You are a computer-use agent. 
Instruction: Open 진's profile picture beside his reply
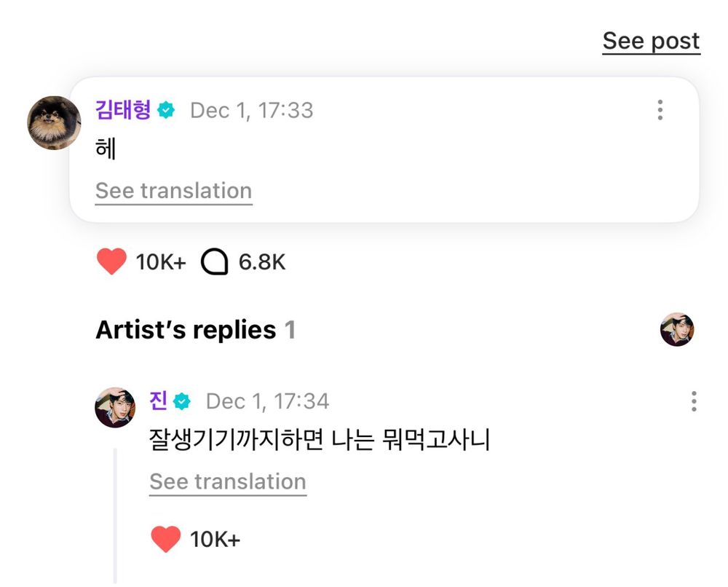click(x=115, y=407)
